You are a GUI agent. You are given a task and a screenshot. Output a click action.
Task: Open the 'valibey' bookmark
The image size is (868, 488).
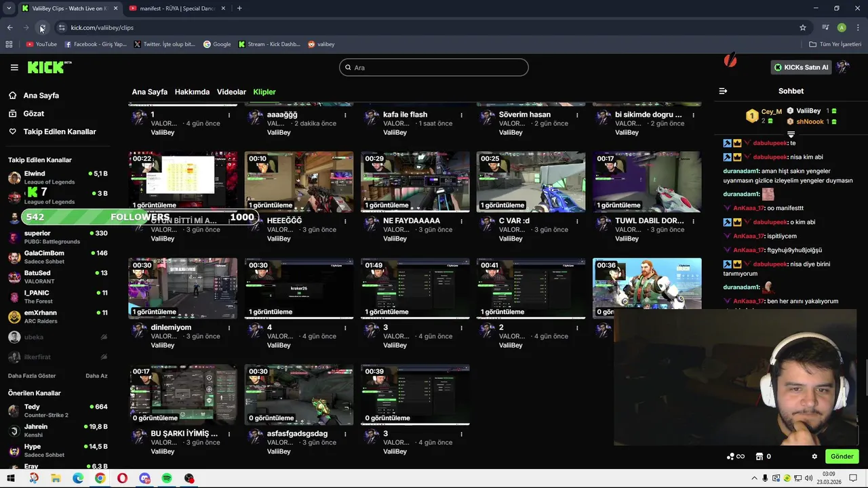(x=321, y=44)
